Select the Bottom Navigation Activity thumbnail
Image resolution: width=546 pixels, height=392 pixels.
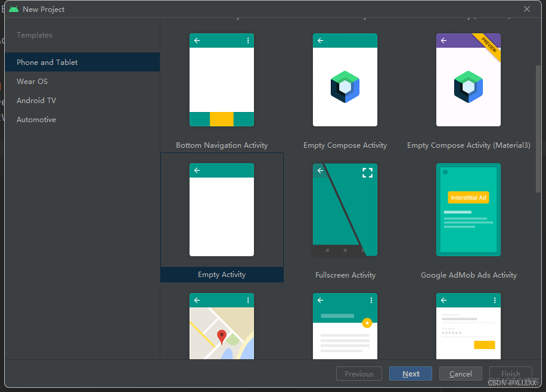(x=222, y=80)
